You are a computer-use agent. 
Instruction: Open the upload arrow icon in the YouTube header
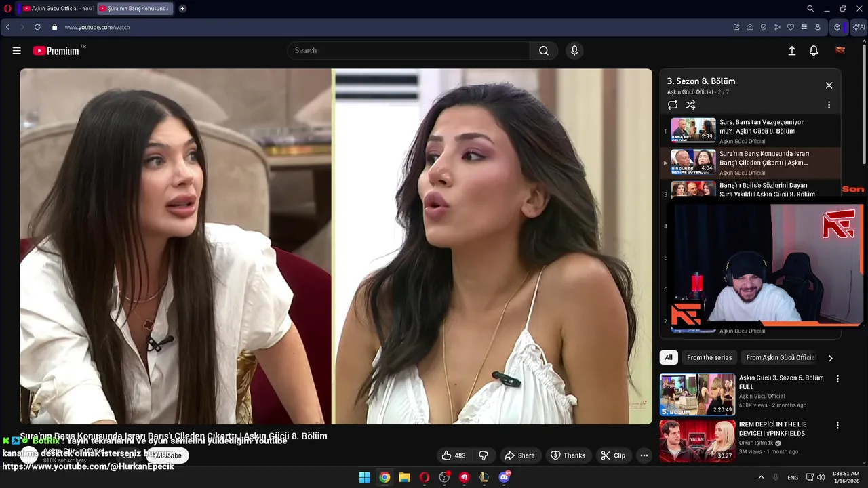[x=791, y=51]
